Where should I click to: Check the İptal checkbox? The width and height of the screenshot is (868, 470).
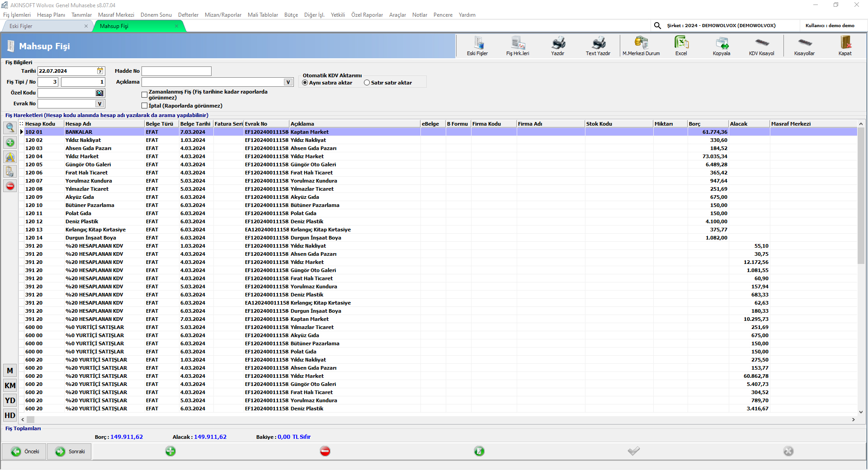click(145, 106)
